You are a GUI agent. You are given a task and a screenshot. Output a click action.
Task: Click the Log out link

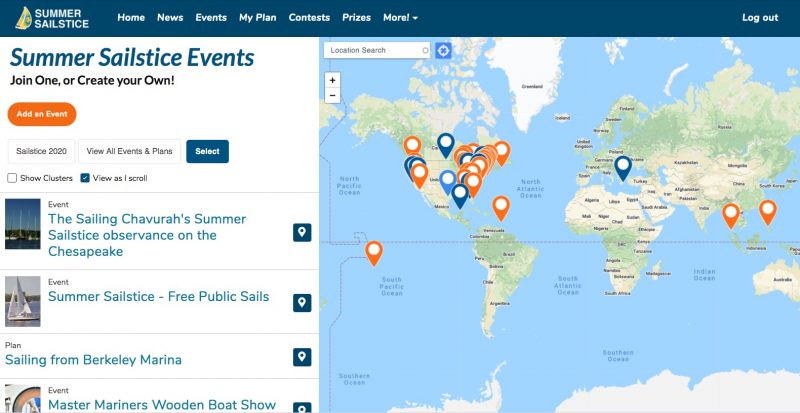(x=760, y=17)
